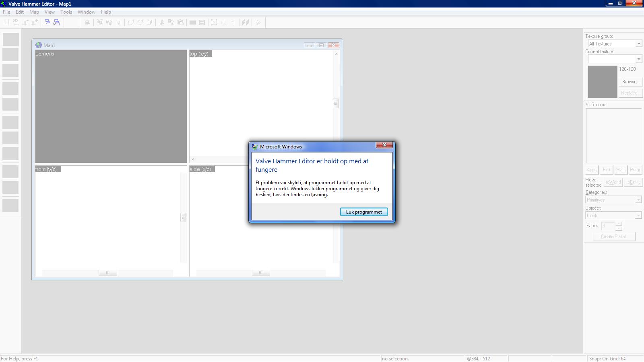644x362 pixels.
Task: Click the Faces spinner arrows
Action: click(x=619, y=226)
